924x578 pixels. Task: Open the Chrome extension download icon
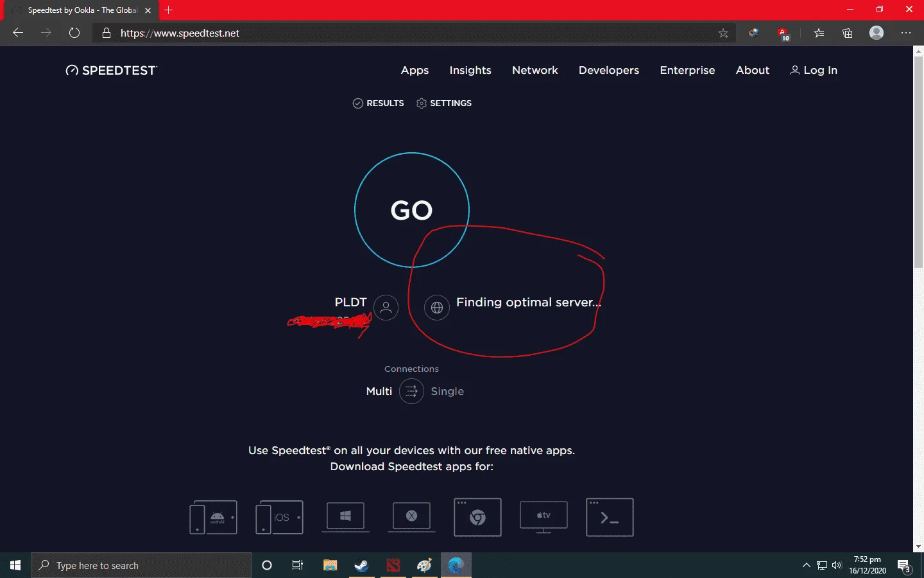click(x=477, y=517)
